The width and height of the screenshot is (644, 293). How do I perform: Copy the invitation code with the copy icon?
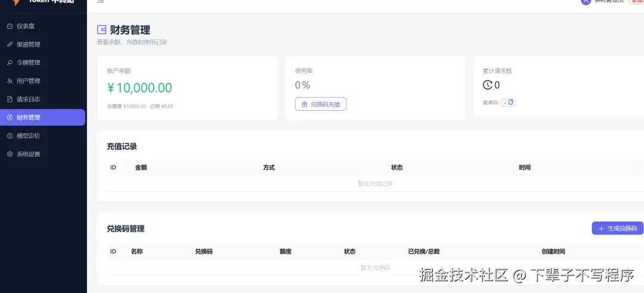pos(511,102)
